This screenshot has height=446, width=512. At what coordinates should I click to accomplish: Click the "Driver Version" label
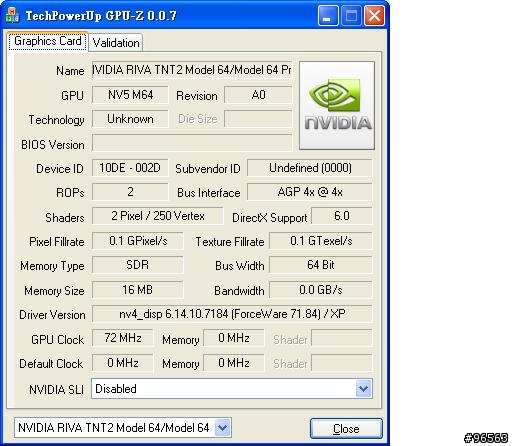coord(52,315)
